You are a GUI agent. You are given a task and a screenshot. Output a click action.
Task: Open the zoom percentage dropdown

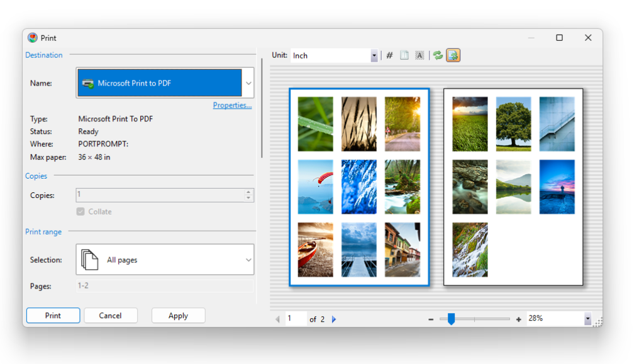[x=586, y=318]
